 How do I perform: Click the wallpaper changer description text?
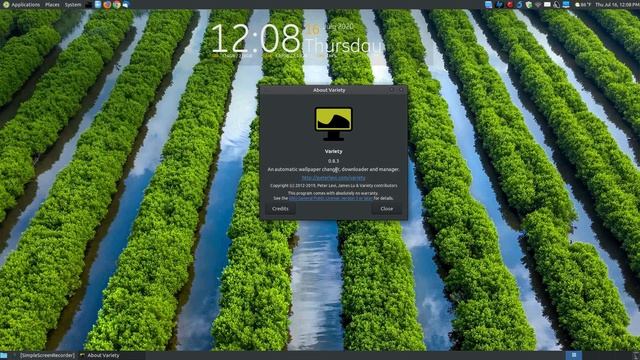coord(333,169)
